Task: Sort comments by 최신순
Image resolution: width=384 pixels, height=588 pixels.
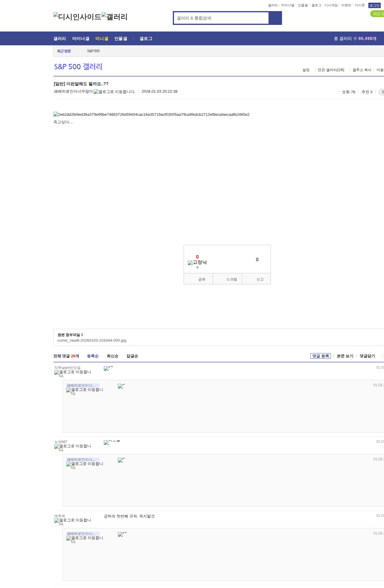Action: click(112, 356)
